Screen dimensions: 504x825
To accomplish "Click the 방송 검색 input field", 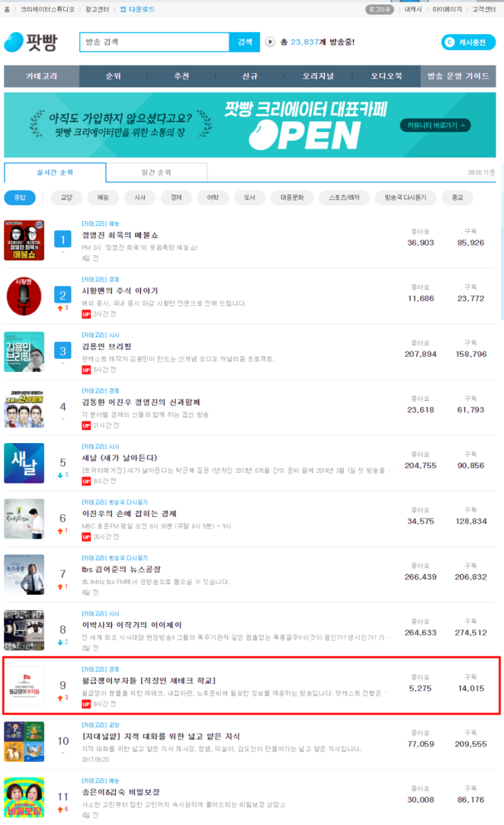I will 155,42.
